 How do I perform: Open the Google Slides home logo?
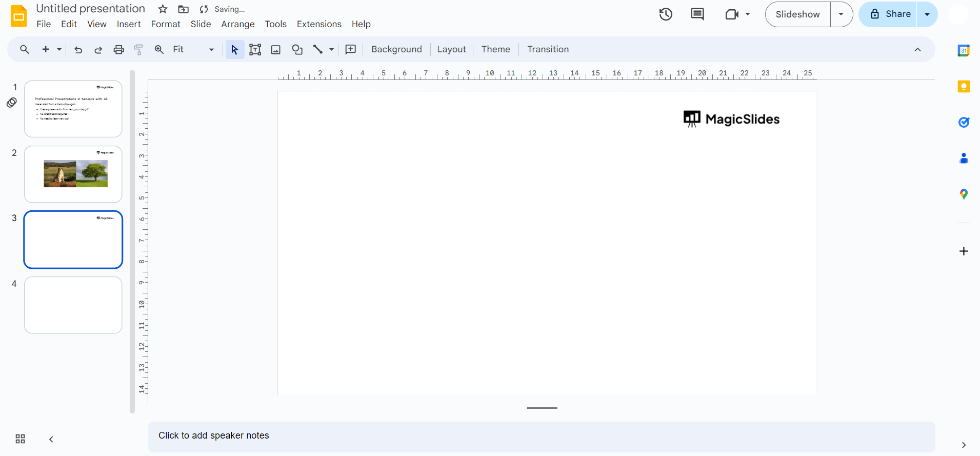click(19, 16)
